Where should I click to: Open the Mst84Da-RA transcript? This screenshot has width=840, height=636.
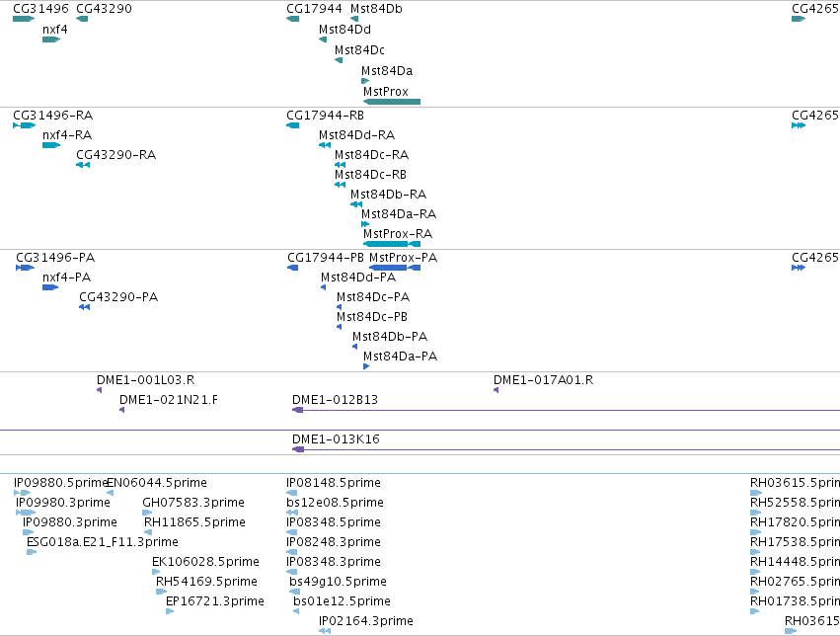pyautogui.click(x=365, y=224)
